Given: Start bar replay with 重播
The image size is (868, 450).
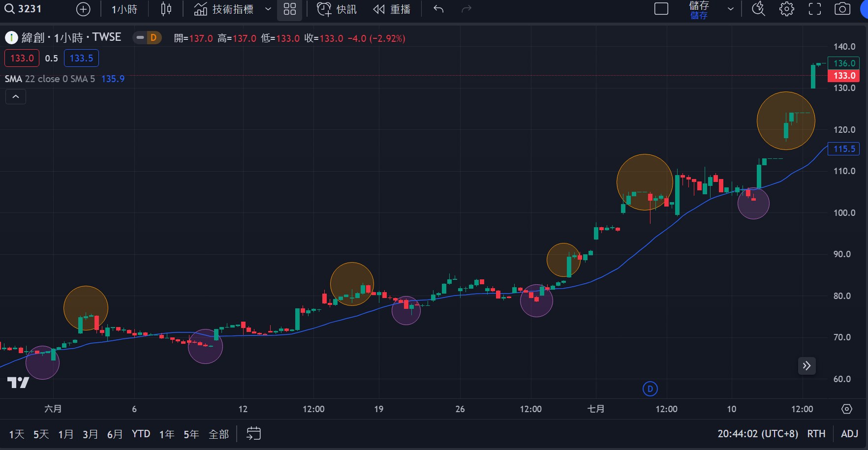Looking at the screenshot, I should pyautogui.click(x=392, y=9).
